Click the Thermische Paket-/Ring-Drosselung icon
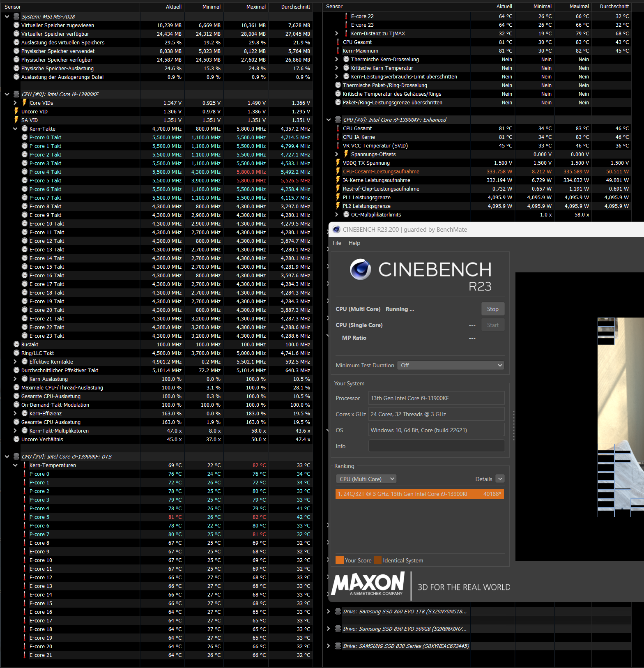The width and height of the screenshot is (644, 668). pyautogui.click(x=338, y=85)
